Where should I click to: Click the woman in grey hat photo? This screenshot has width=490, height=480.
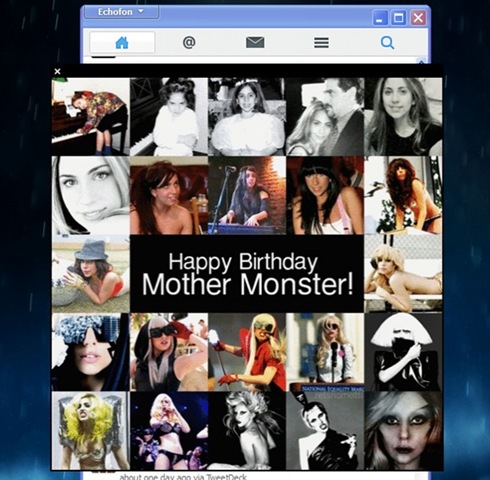pyautogui.click(x=91, y=274)
